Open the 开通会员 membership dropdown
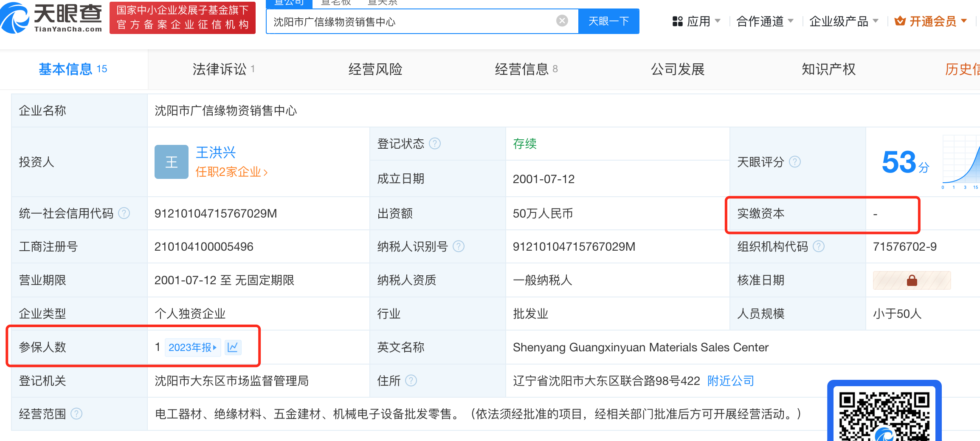Viewport: 980px width, 441px height. coord(931,21)
